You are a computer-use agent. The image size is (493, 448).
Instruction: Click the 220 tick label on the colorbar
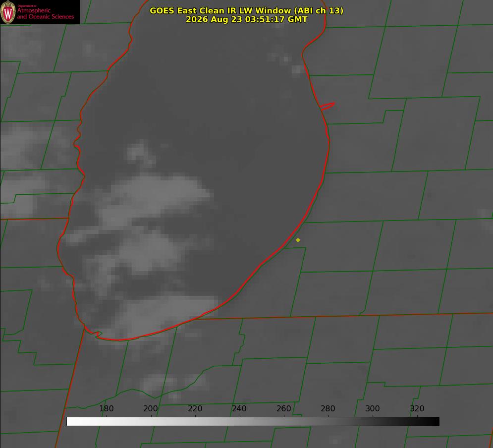click(195, 408)
